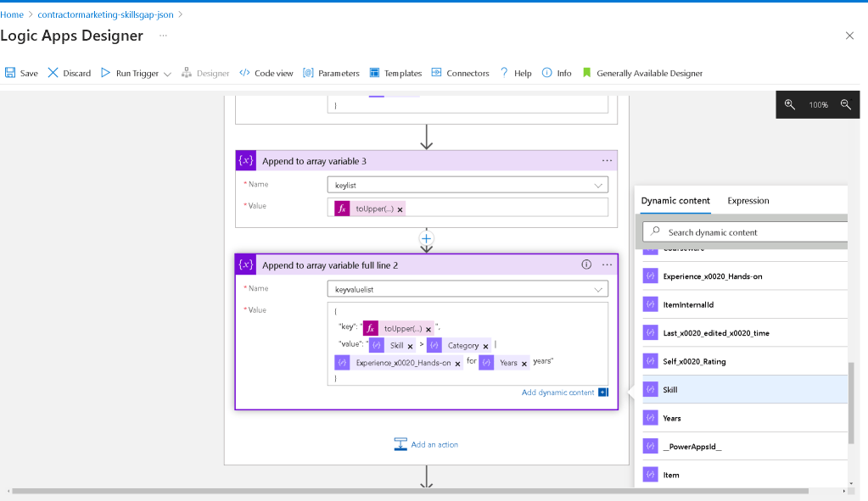Insert Years from dynamic content list
Screen dimensions: 868x501
click(745, 418)
